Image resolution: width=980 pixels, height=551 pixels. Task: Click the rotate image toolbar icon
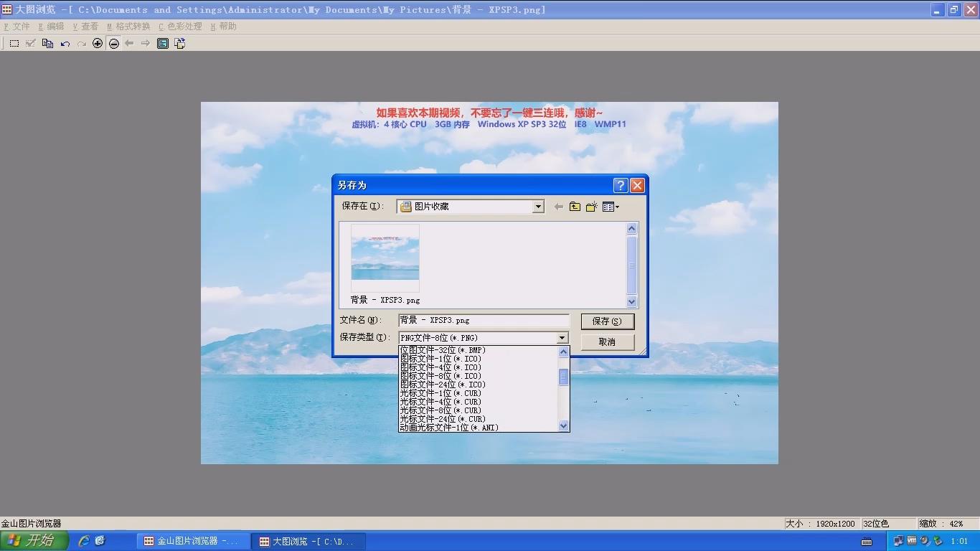pyautogui.click(x=179, y=44)
